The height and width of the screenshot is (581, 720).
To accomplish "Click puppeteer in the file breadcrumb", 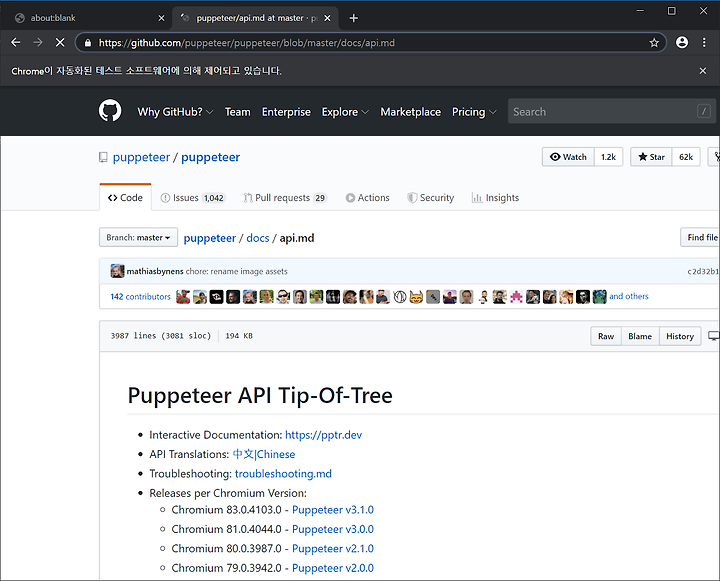I will point(209,238).
